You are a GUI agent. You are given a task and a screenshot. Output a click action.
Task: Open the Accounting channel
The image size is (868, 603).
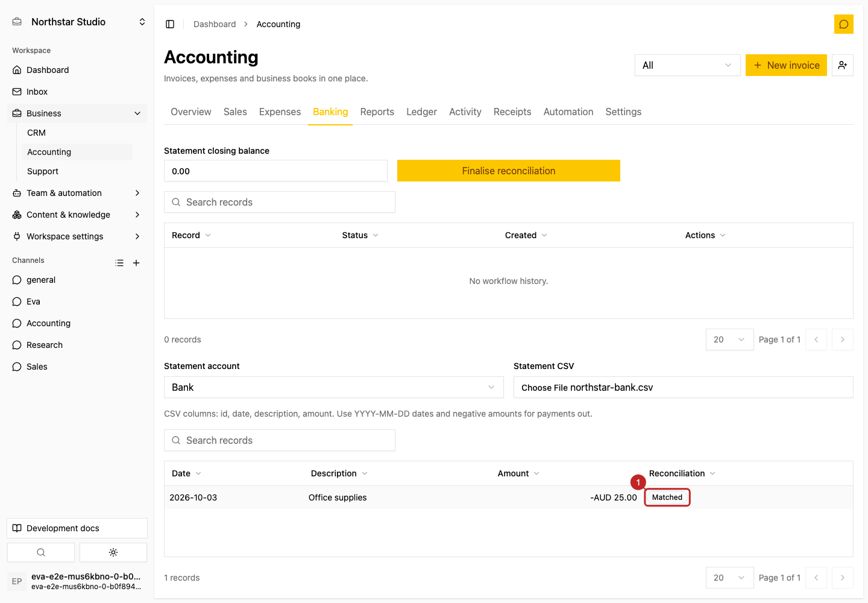[77, 323]
